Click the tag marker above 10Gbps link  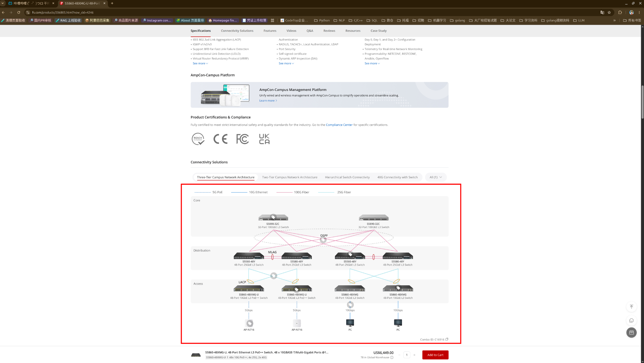coord(350,305)
